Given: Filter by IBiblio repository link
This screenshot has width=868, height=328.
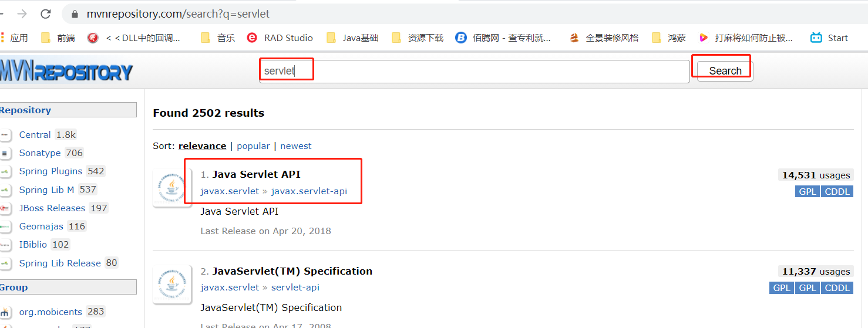Looking at the screenshot, I should (34, 245).
